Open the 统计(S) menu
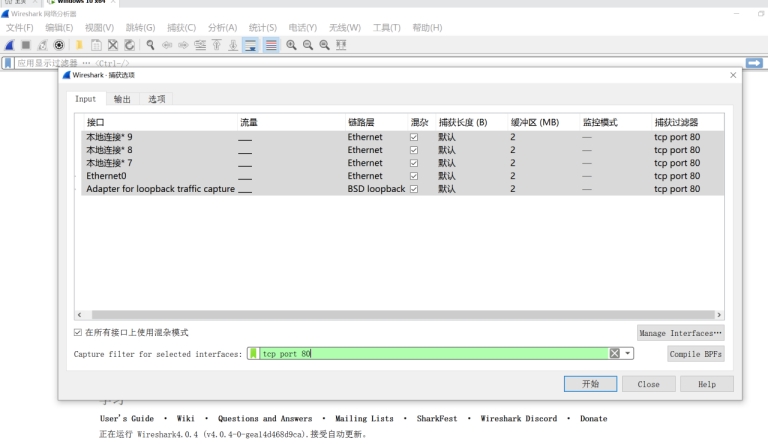769x444 pixels. click(262, 27)
